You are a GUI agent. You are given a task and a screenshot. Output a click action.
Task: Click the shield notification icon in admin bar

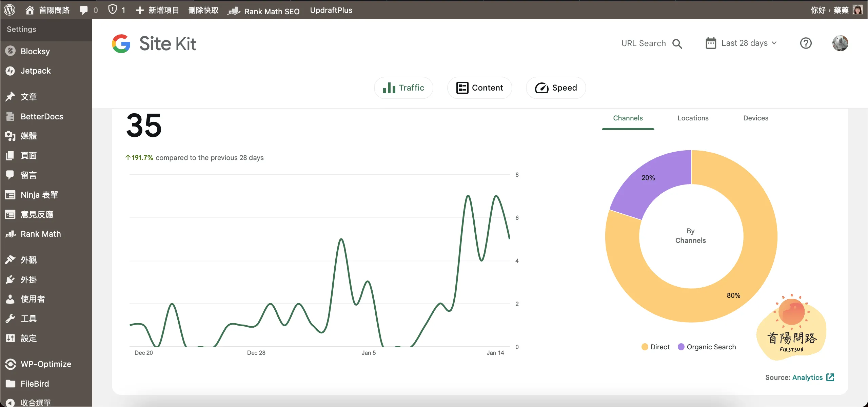click(x=113, y=9)
